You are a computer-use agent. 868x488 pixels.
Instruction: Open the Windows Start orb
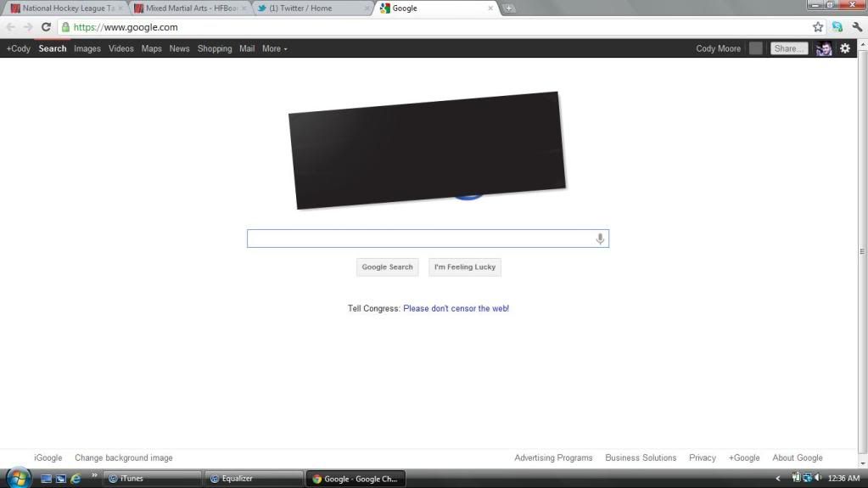pos(19,478)
